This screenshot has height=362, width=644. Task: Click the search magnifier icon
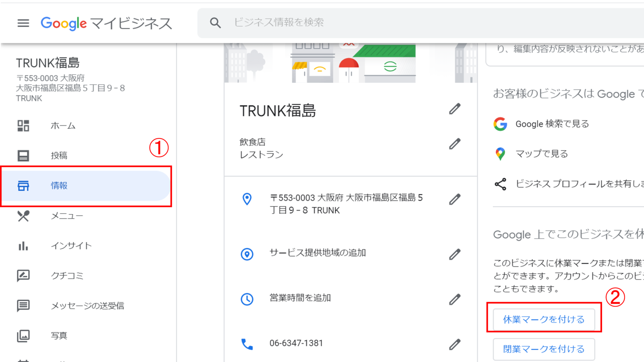[x=215, y=23]
